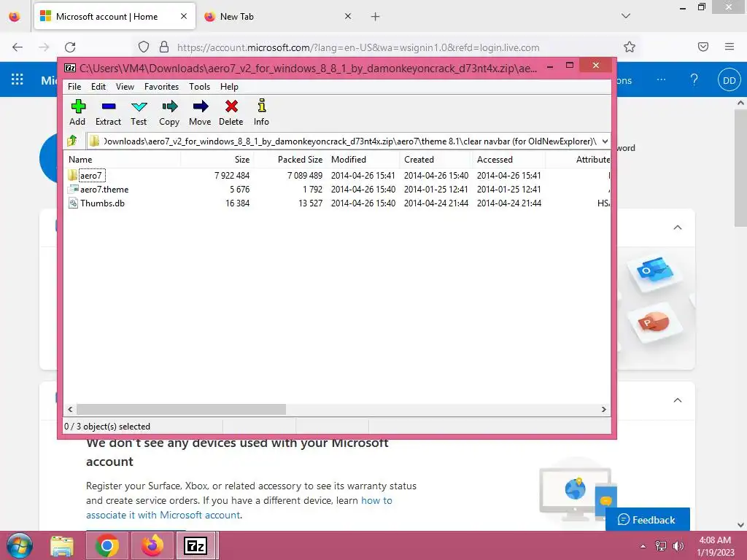The height and width of the screenshot is (560, 747).
Task: Open the Microsoft app launcher grid
Action: [x=18, y=79]
